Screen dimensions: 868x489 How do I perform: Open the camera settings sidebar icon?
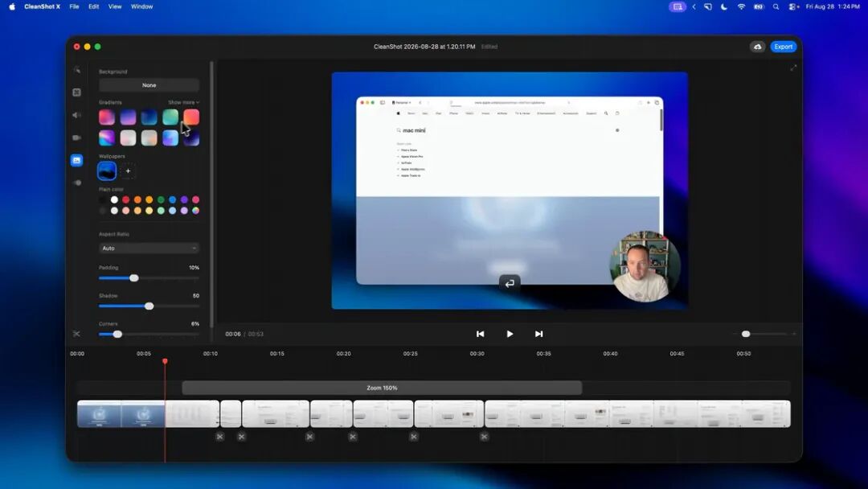[x=77, y=138]
